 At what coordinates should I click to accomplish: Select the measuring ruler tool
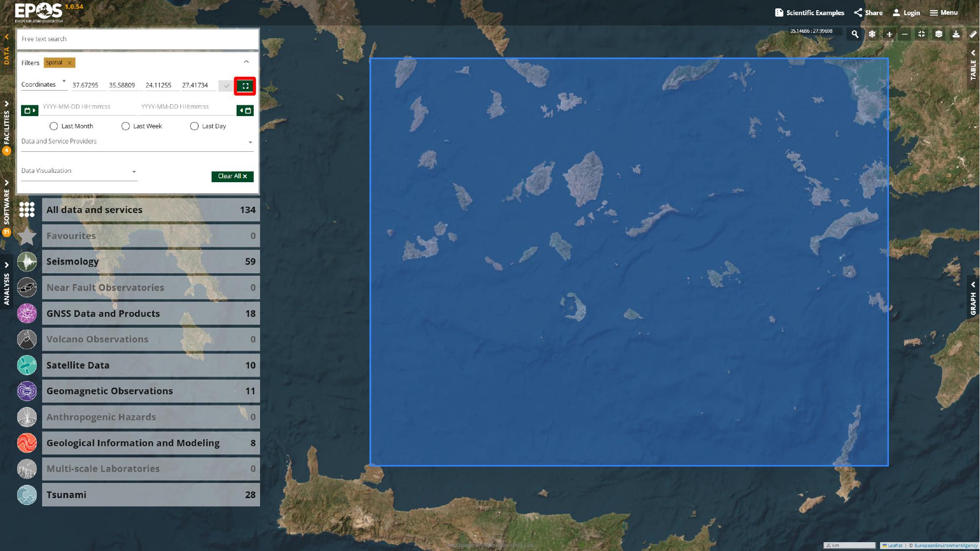[972, 34]
